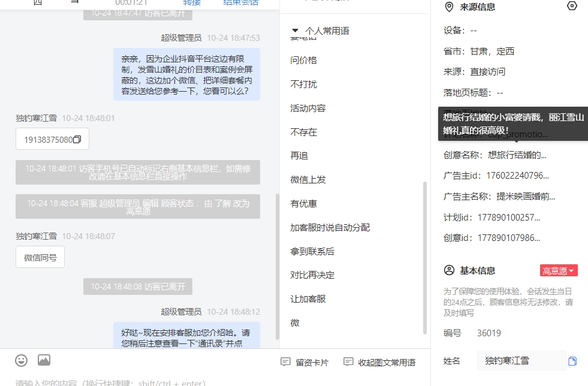This screenshot has width=588, height=386.
Task: Open the emoji picker
Action: coord(22,360)
